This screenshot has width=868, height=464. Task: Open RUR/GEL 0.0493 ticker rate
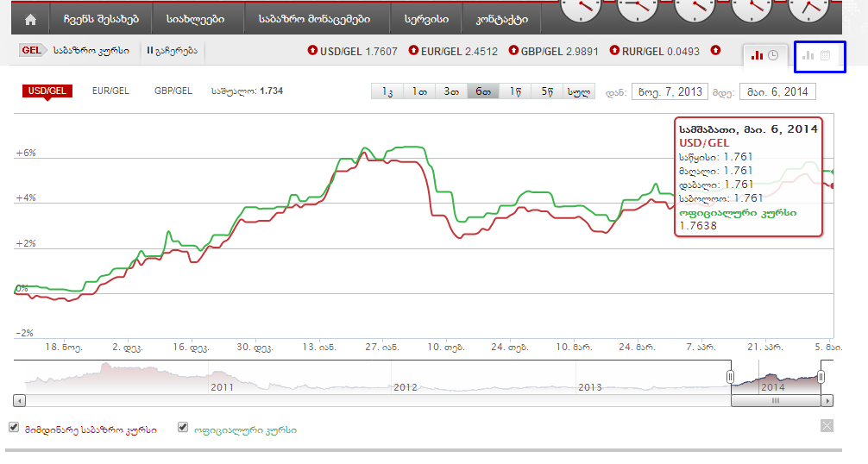pyautogui.click(x=661, y=52)
